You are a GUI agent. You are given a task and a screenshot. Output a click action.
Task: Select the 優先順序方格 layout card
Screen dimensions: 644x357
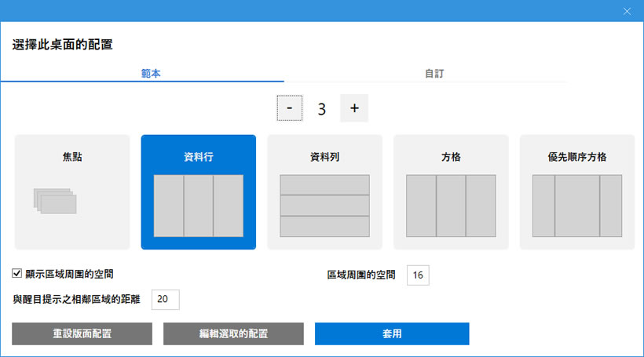(x=577, y=192)
